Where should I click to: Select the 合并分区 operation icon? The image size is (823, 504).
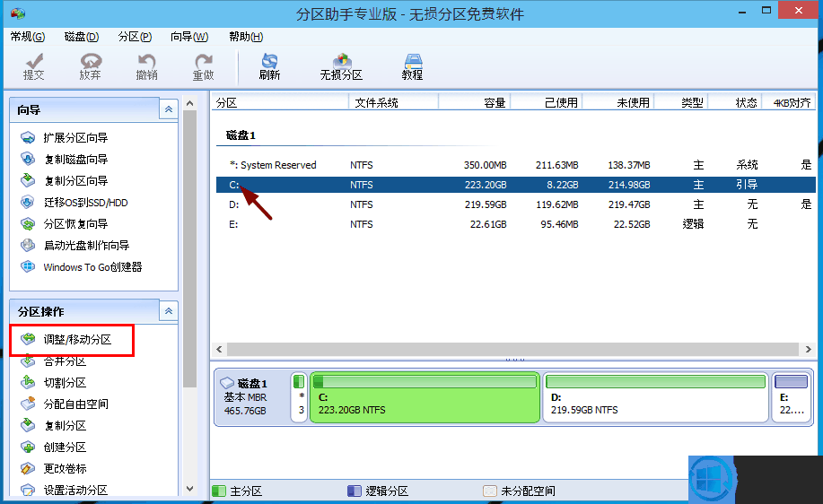tap(28, 361)
